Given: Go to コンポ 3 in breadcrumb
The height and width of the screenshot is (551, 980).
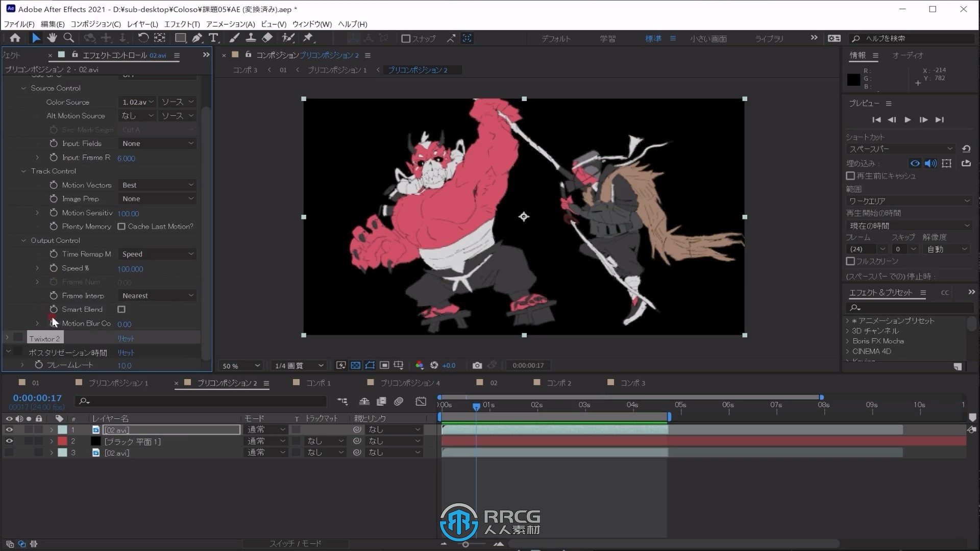Looking at the screenshot, I should (x=244, y=70).
